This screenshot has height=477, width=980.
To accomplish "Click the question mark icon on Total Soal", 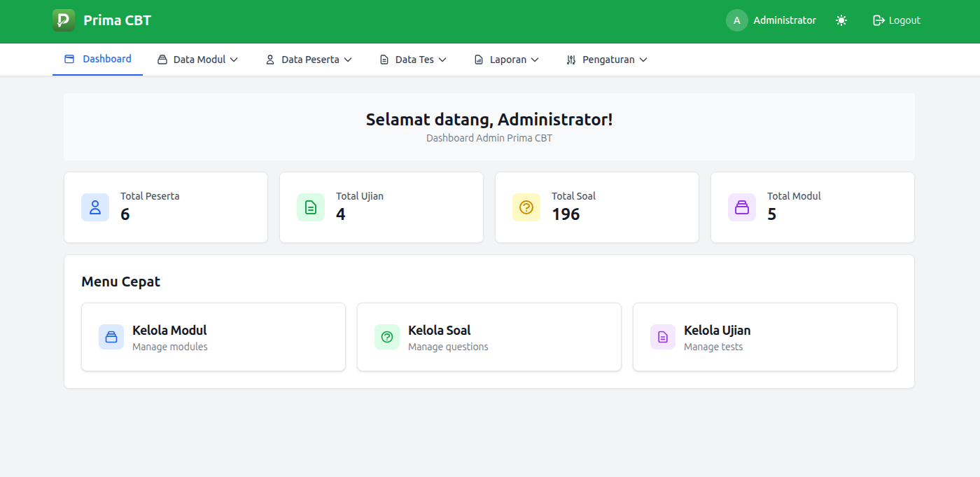I will (526, 207).
